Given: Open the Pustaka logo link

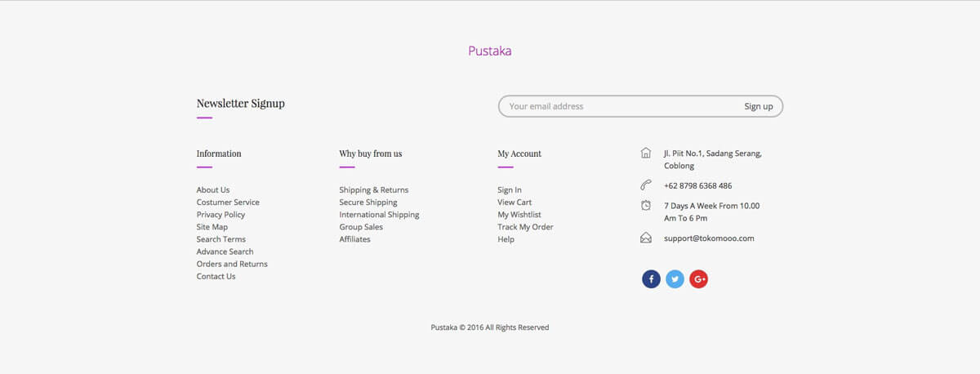Looking at the screenshot, I should 489,51.
